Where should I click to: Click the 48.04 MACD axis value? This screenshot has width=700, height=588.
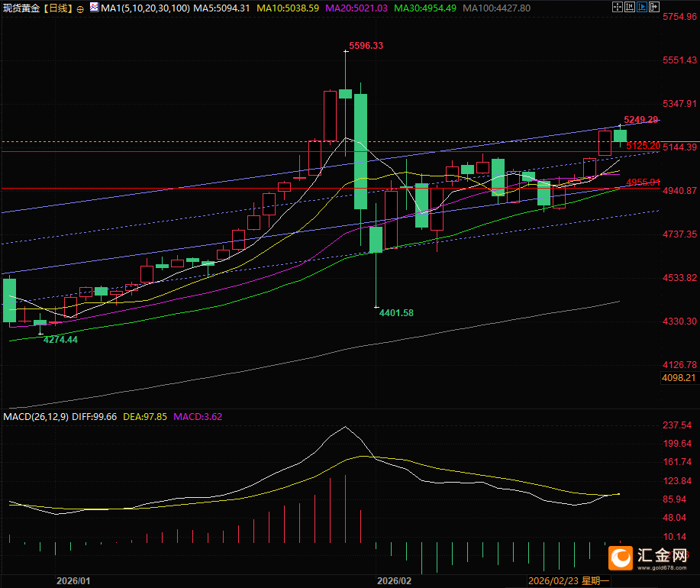tap(675, 518)
